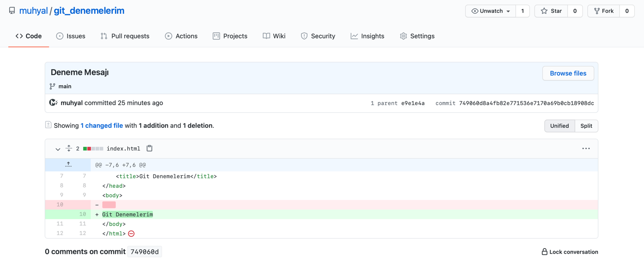Expand hidden lines above the hunk

[68, 165]
